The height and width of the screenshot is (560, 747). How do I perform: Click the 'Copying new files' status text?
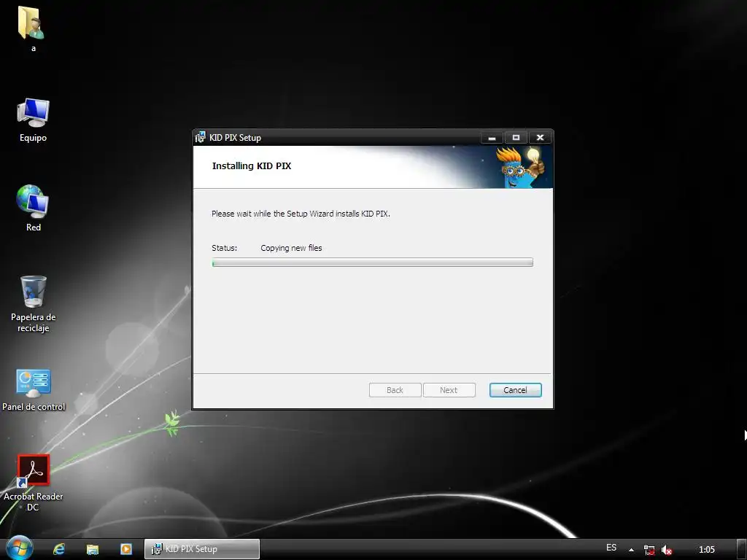point(291,248)
